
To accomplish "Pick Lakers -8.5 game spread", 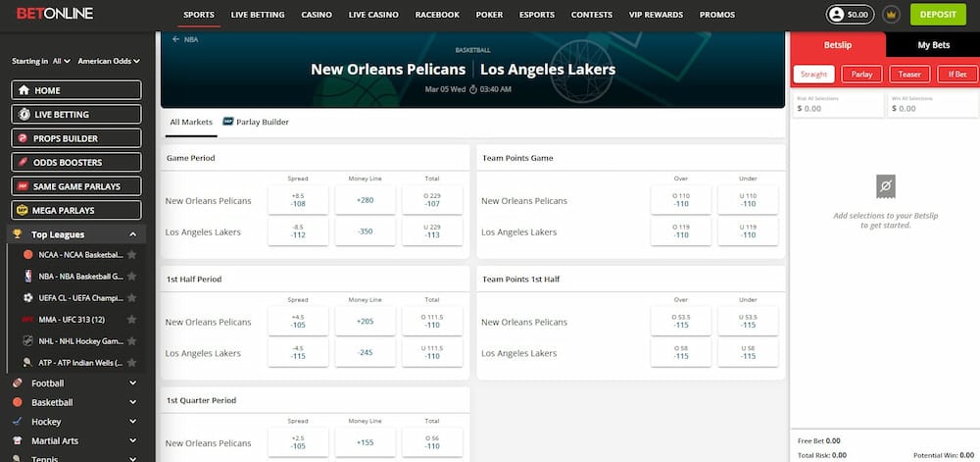I will click(298, 231).
